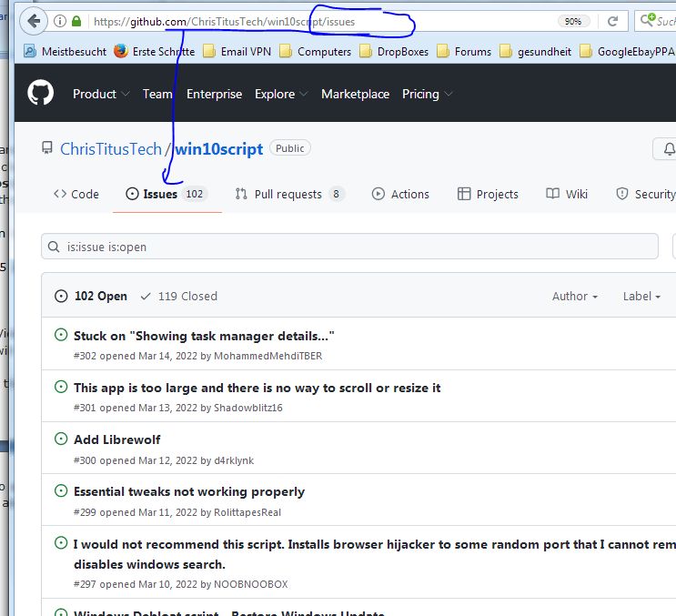Open Essential tweaks not working properly issue
The image size is (676, 616).
point(189,492)
